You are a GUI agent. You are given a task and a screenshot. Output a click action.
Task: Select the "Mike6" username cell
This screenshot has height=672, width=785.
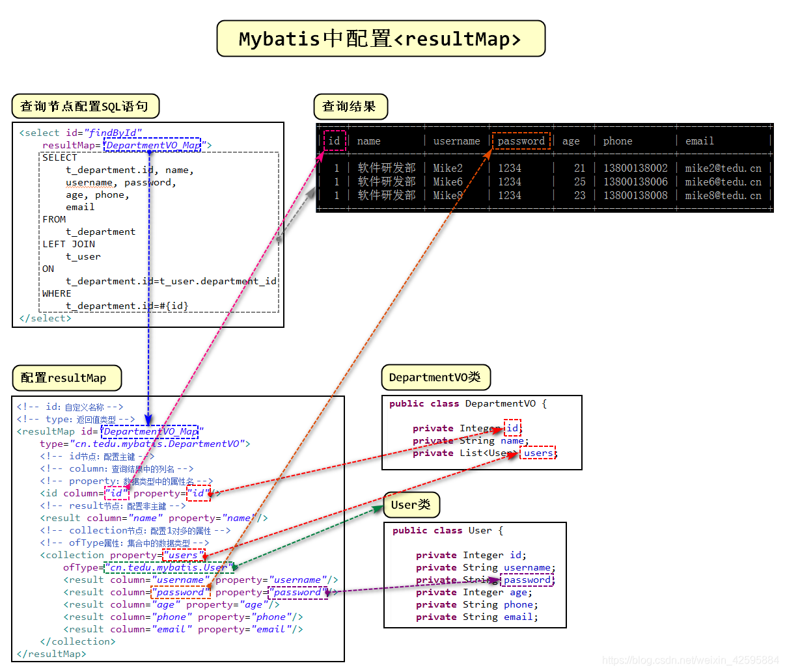(x=448, y=181)
